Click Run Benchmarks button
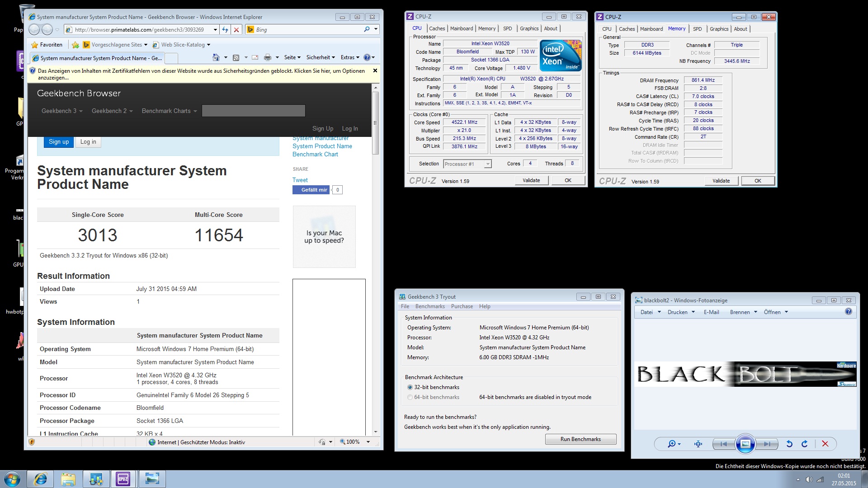 (580, 439)
